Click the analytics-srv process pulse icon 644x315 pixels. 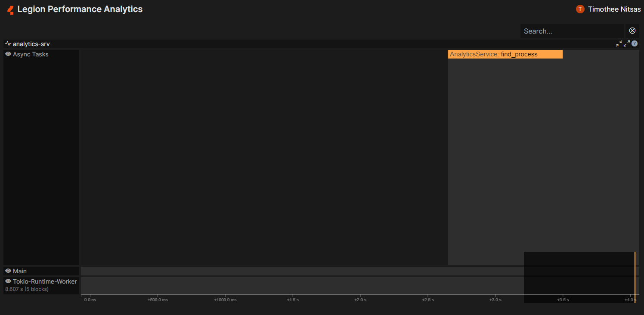click(8, 44)
